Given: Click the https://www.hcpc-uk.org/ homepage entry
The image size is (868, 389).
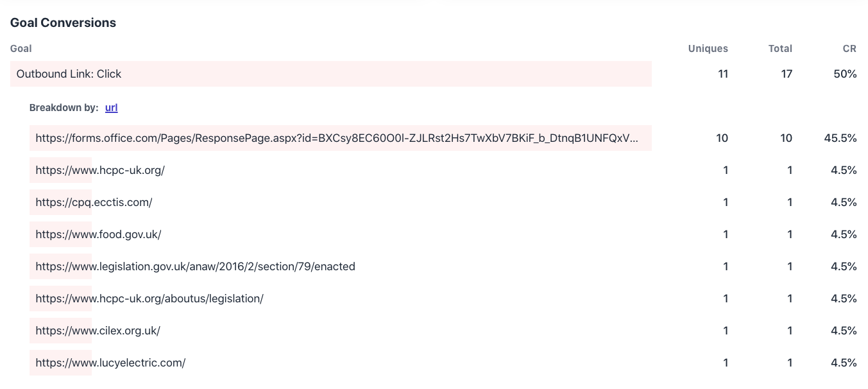Looking at the screenshot, I should (x=100, y=170).
